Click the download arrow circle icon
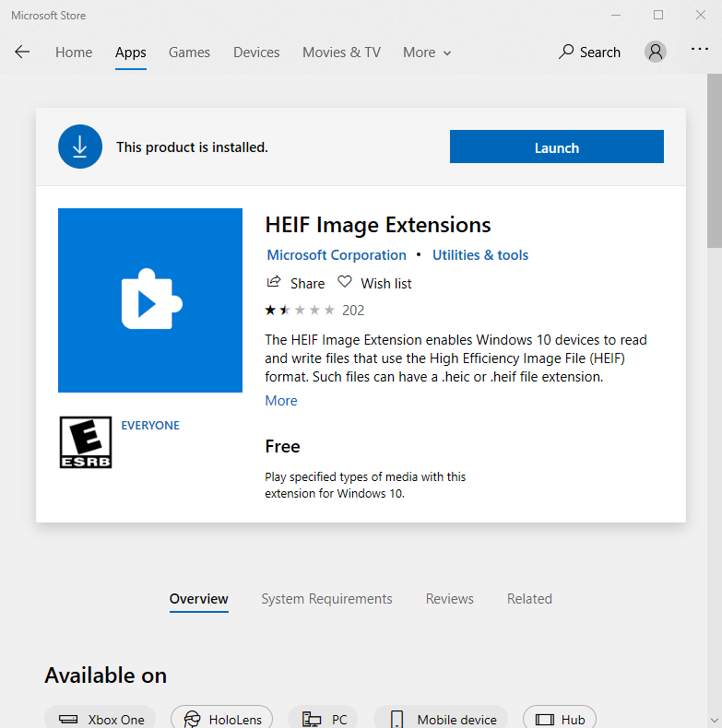The image size is (722, 728). (x=80, y=147)
